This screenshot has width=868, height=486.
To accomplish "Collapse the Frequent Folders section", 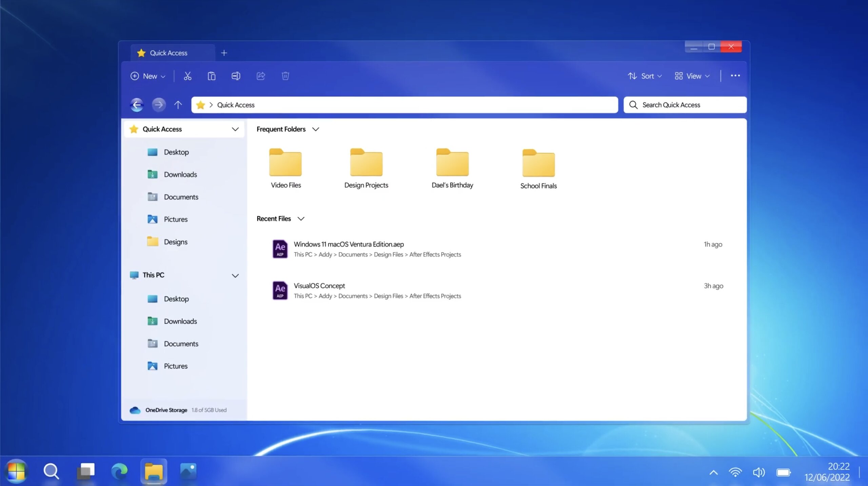I will coord(316,129).
